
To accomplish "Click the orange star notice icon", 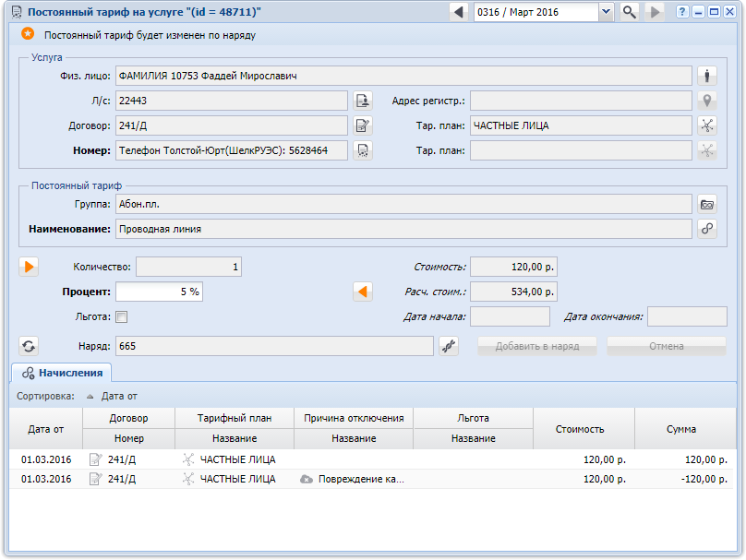I will click(28, 34).
